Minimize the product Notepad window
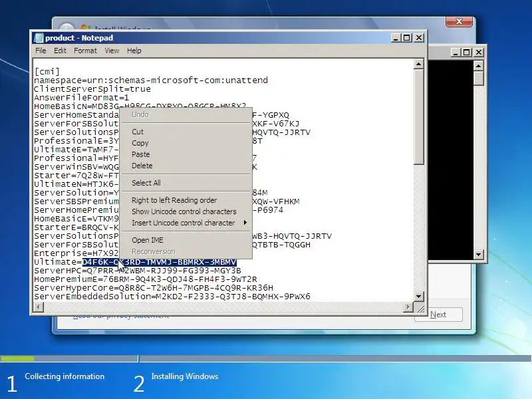The width and height of the screenshot is (532, 399). tap(395, 38)
